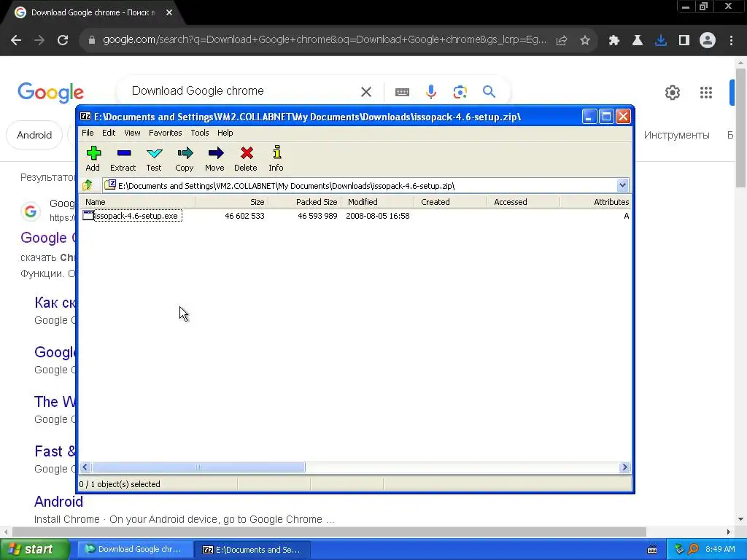Bookmark this page with the star icon
747x560 pixels.
(585, 41)
